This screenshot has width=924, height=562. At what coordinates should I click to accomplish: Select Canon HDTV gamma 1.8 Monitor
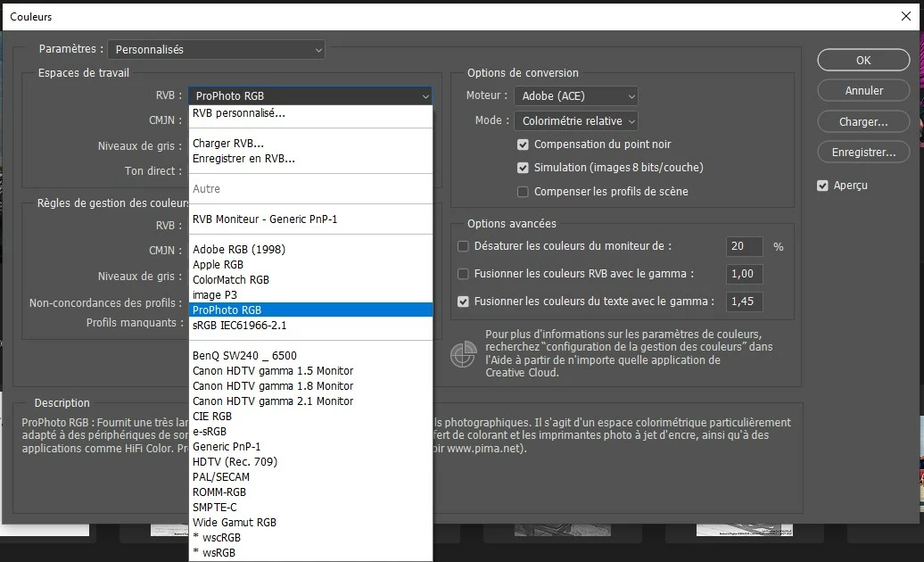coord(310,386)
